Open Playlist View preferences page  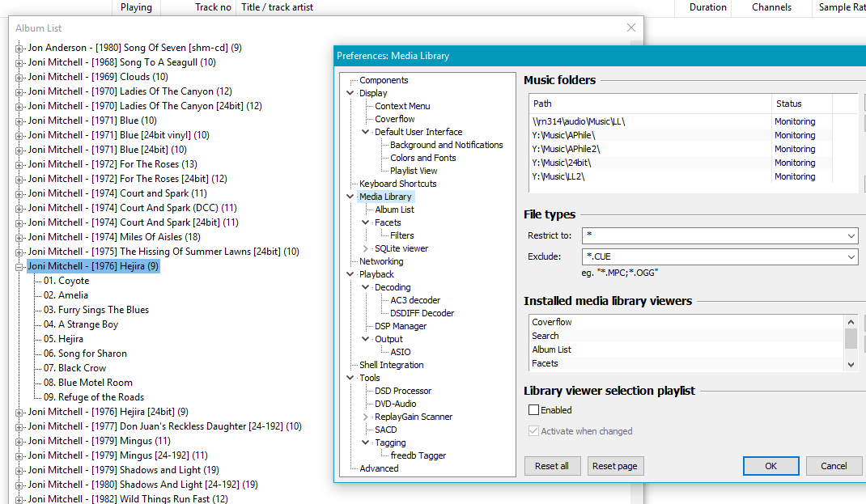tap(414, 171)
